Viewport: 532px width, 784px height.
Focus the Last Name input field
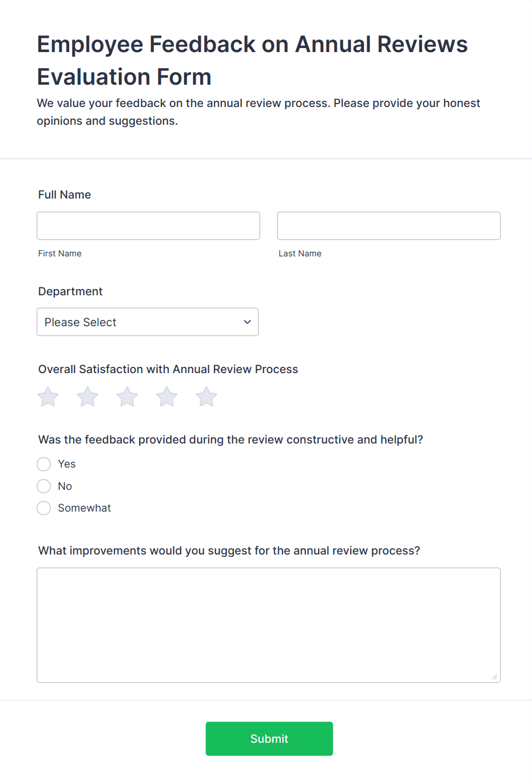coord(388,225)
